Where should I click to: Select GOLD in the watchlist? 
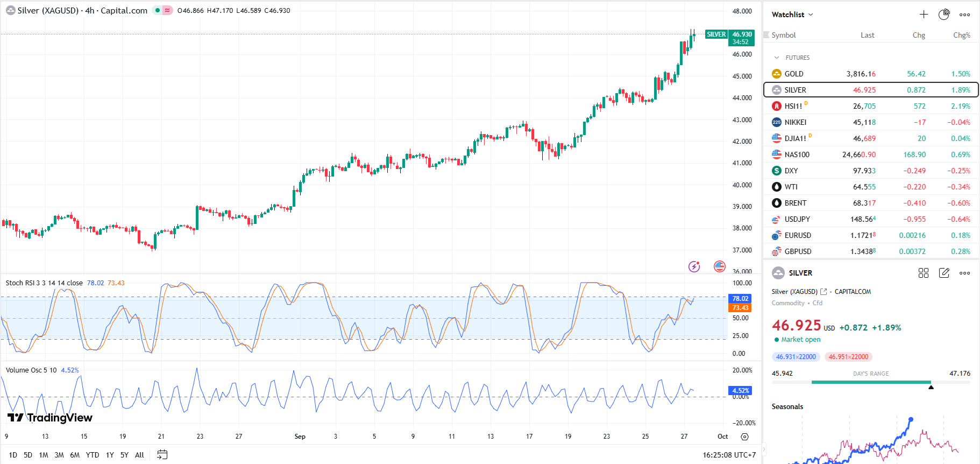pos(794,74)
